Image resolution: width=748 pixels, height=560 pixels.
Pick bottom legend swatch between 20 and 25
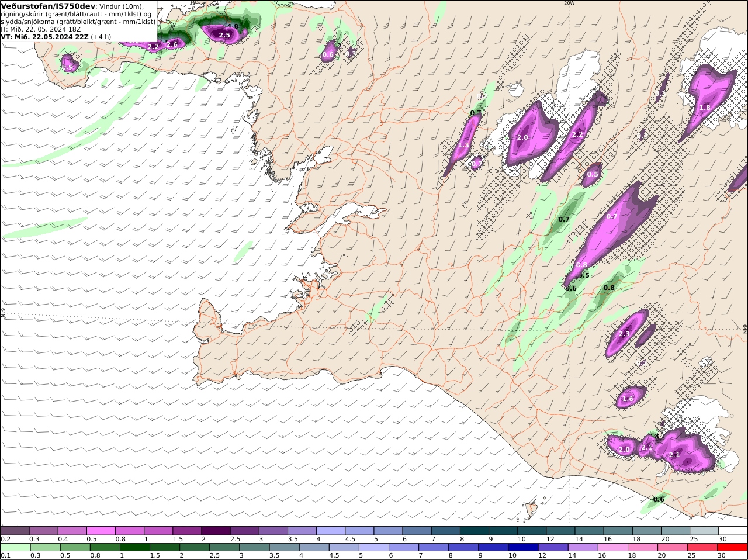coord(673,547)
